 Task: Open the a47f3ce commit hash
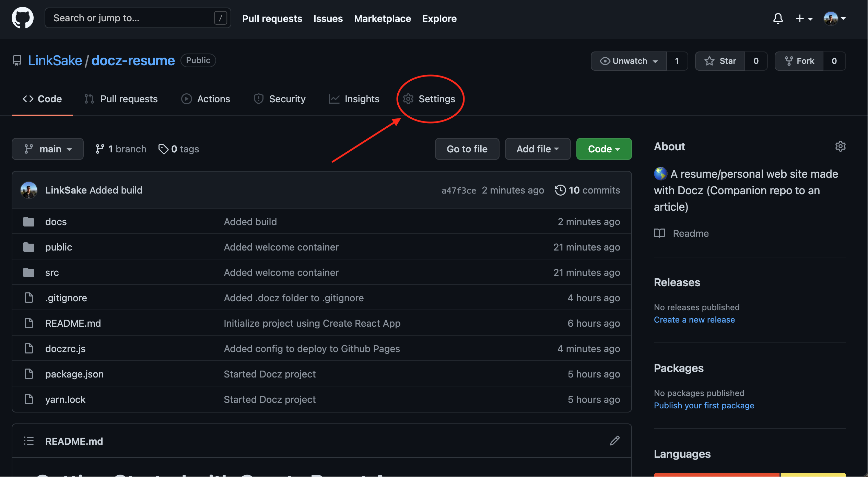pyautogui.click(x=459, y=190)
